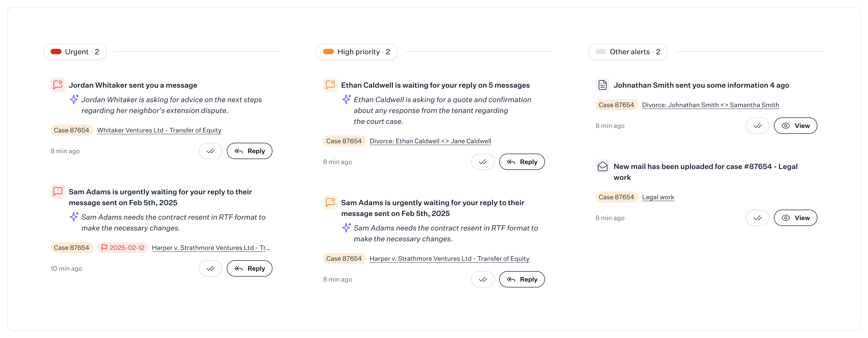Click the reply arrow icon in Sam Adams' Reply button
The width and height of the screenshot is (868, 338).
(238, 268)
